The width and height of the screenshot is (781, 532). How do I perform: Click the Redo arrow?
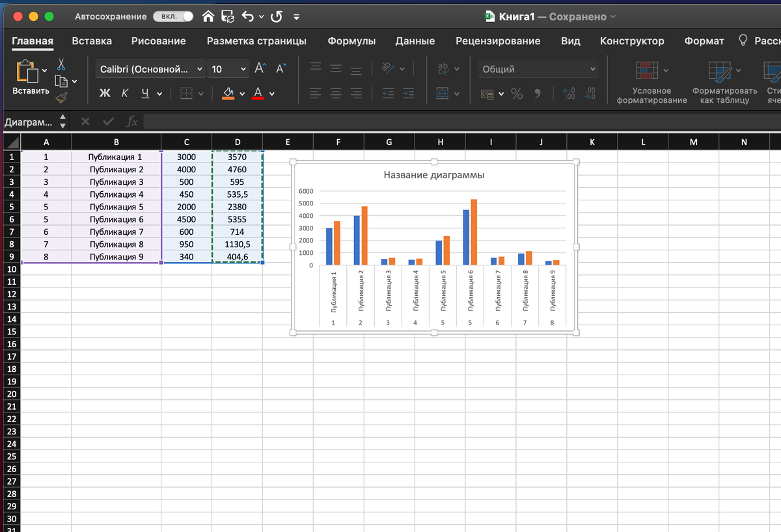[275, 17]
